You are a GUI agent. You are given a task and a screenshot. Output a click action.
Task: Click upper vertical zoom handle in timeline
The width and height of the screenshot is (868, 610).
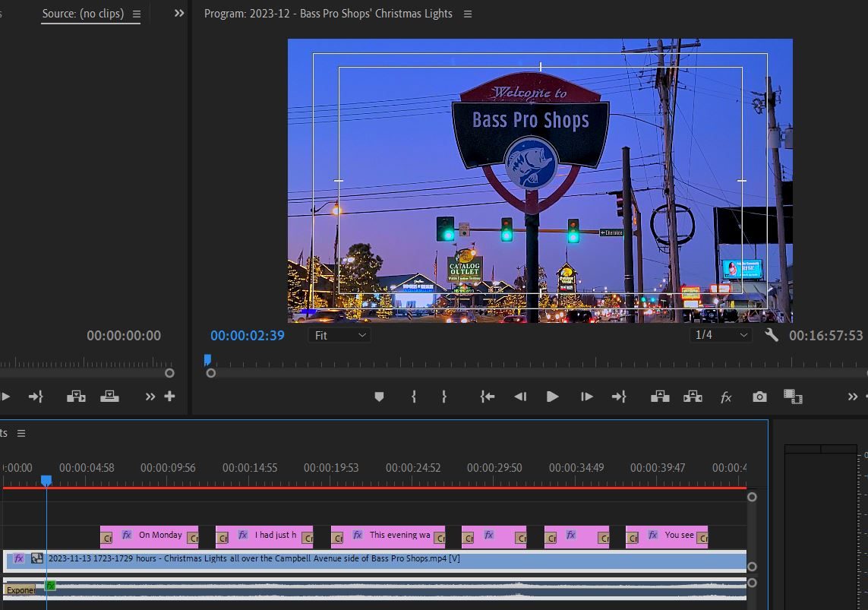click(752, 497)
